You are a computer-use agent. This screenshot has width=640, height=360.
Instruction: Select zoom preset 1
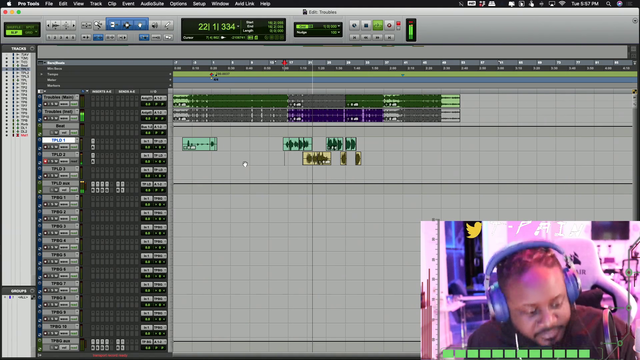coord(49,37)
